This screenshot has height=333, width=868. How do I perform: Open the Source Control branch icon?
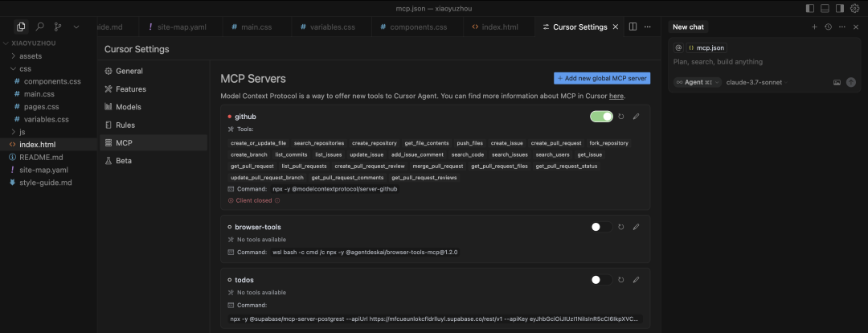coord(58,27)
